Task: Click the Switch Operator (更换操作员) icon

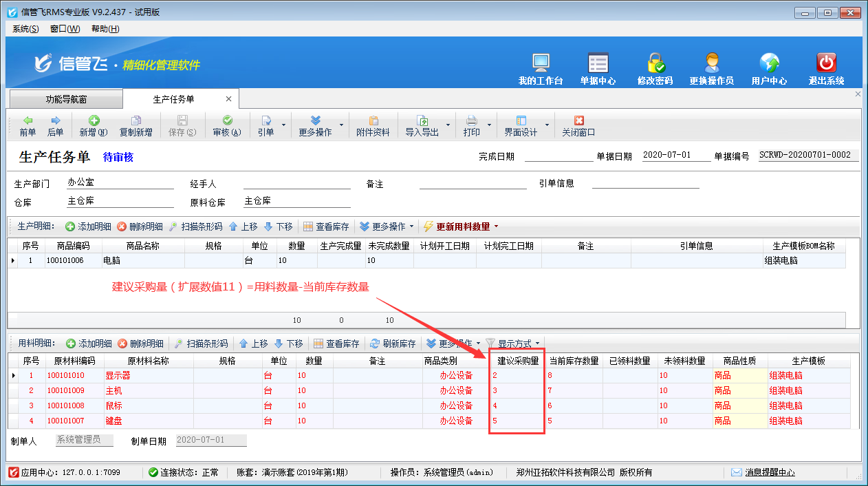Action: tap(711, 64)
